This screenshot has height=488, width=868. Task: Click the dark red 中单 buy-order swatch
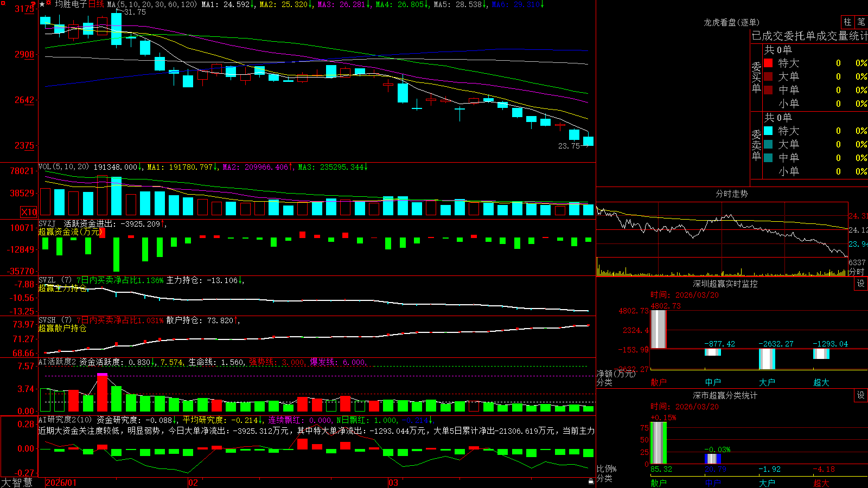point(768,90)
